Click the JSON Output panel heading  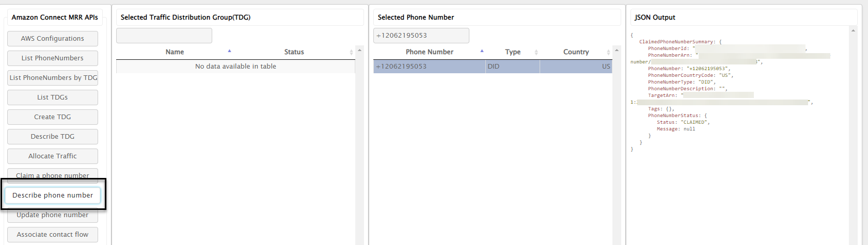pyautogui.click(x=655, y=18)
